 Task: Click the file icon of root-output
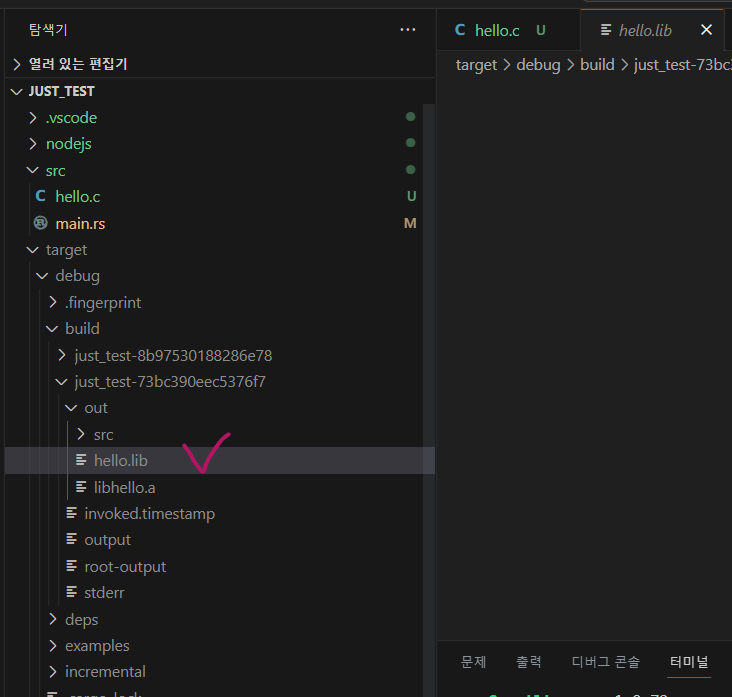tap(71, 566)
